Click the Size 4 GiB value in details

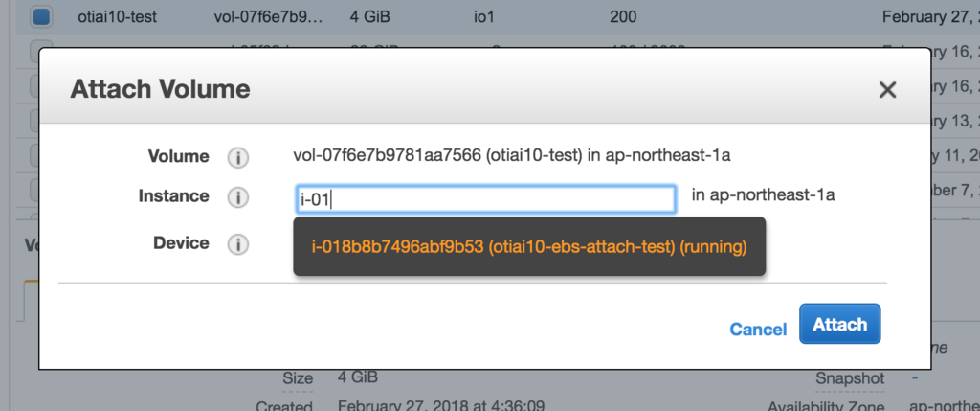coord(359,377)
